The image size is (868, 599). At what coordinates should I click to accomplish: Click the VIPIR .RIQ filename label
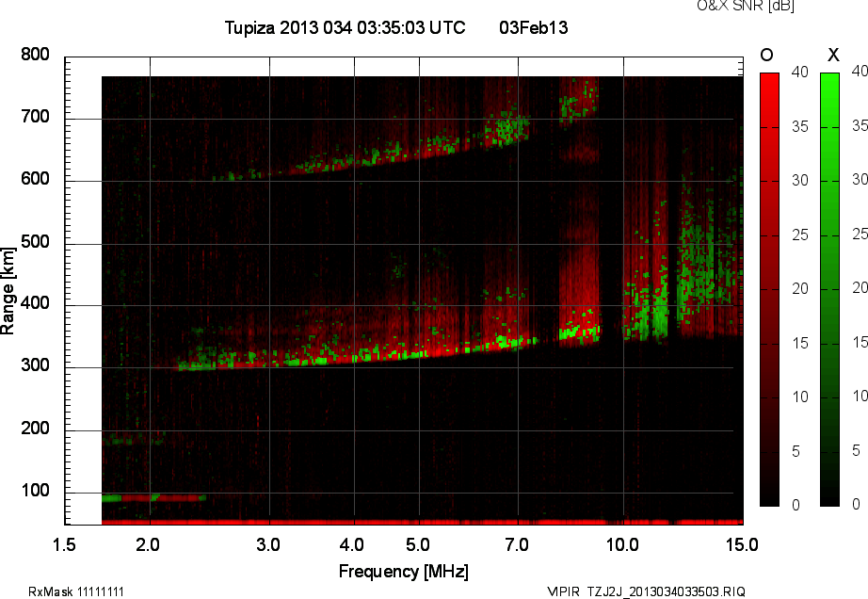point(646,591)
